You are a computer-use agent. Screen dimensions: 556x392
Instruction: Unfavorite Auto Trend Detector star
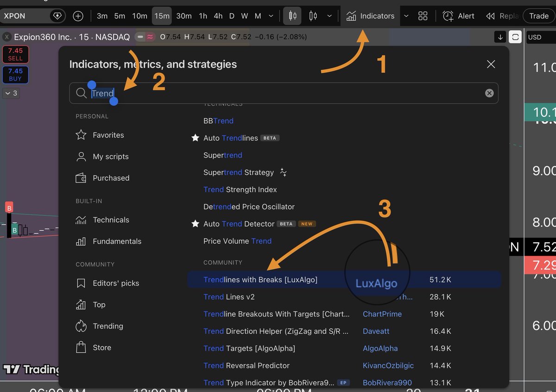tap(196, 224)
